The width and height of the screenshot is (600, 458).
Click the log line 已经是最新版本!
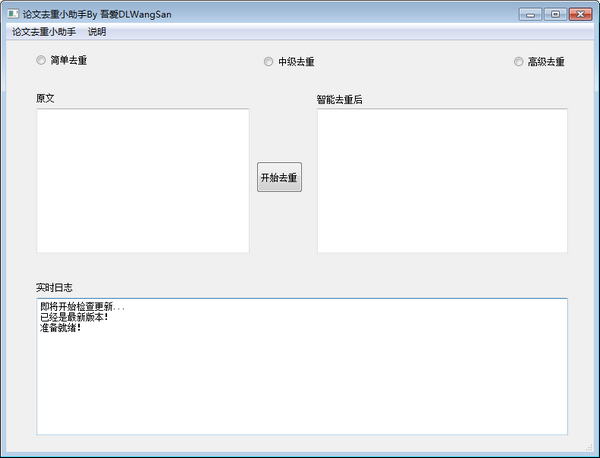click(x=74, y=317)
